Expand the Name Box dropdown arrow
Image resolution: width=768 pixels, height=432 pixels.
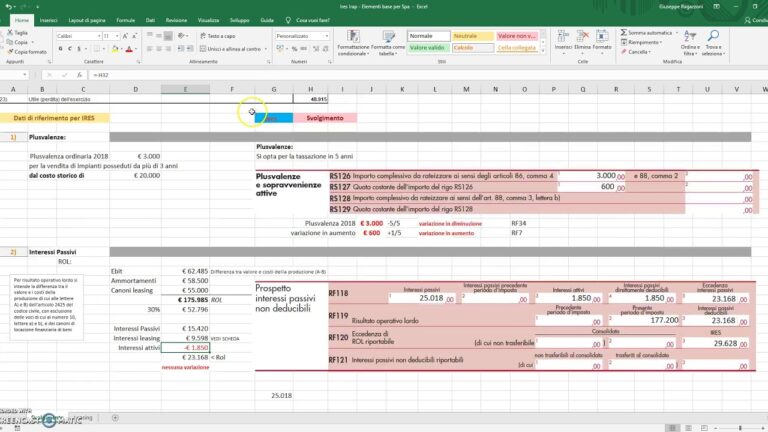pos(24,75)
